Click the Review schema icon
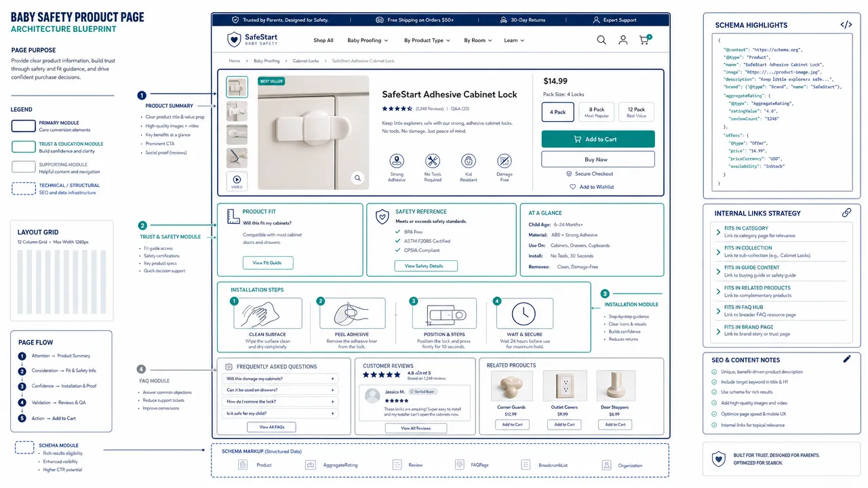The height and width of the screenshot is (488, 868). click(x=397, y=465)
